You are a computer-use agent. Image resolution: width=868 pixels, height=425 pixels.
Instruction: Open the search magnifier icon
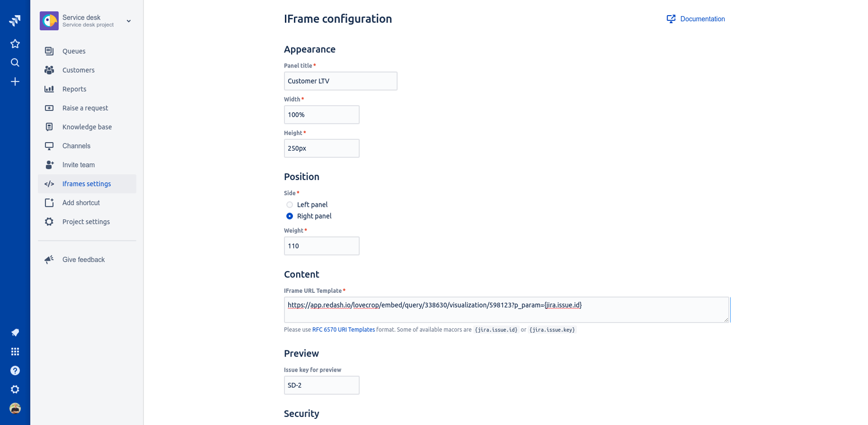pos(15,63)
